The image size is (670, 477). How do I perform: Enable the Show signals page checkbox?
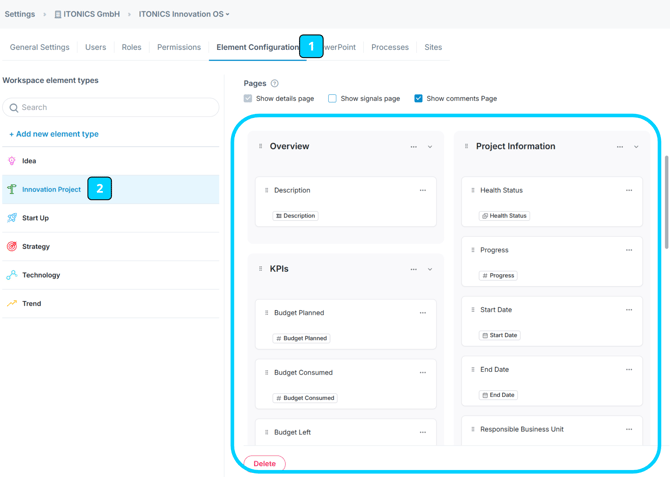[333, 99]
